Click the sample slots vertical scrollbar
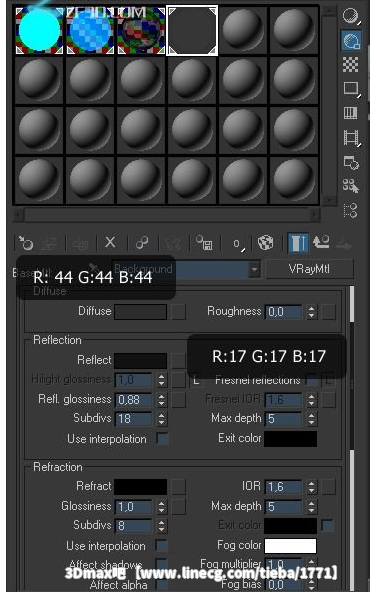Viewport: 377px width, 592px height. click(329, 105)
